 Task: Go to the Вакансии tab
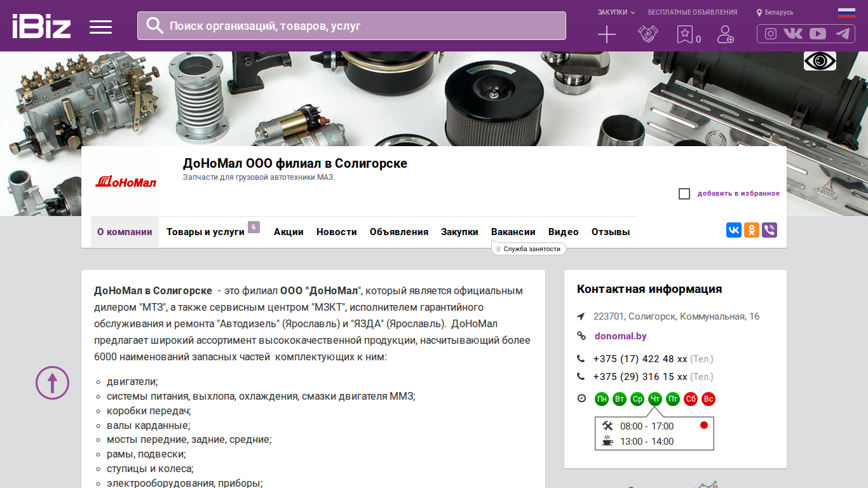pos(513,232)
